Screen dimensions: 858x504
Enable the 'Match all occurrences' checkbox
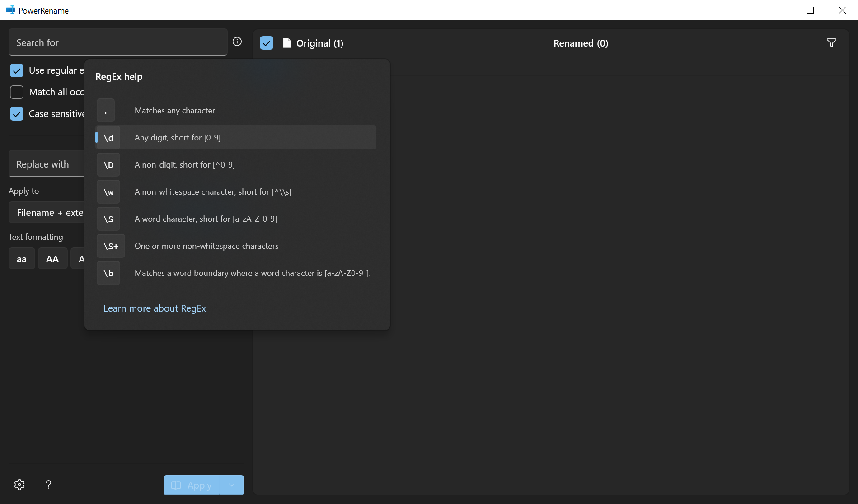pos(16,92)
